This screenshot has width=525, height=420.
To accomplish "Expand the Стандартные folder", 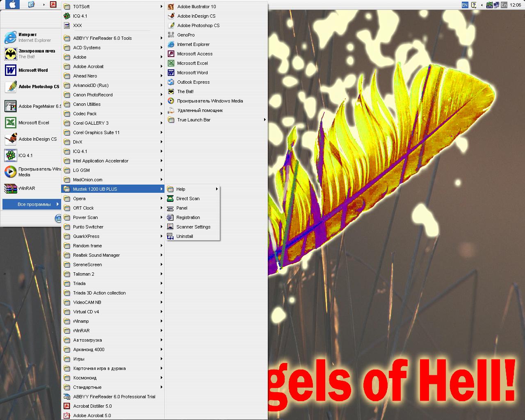I will click(x=113, y=387).
